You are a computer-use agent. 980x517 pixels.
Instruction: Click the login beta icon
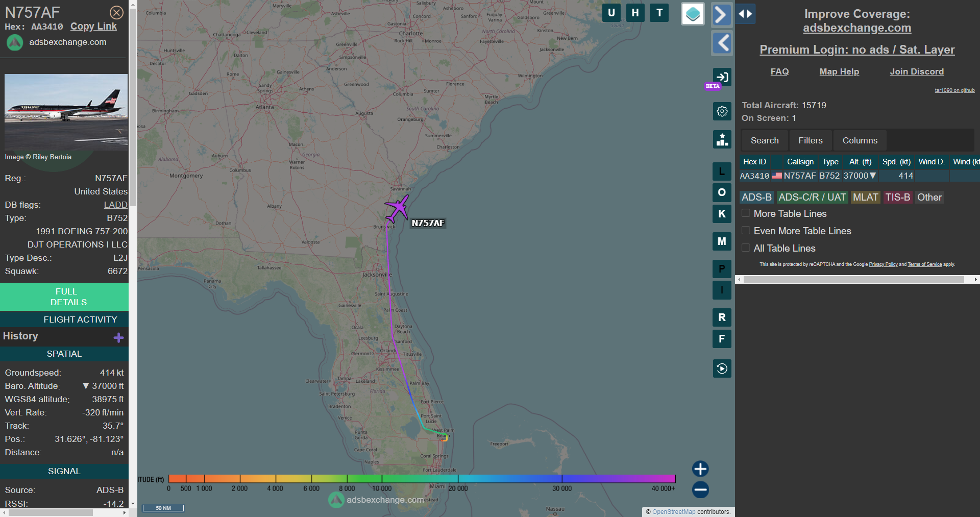722,77
